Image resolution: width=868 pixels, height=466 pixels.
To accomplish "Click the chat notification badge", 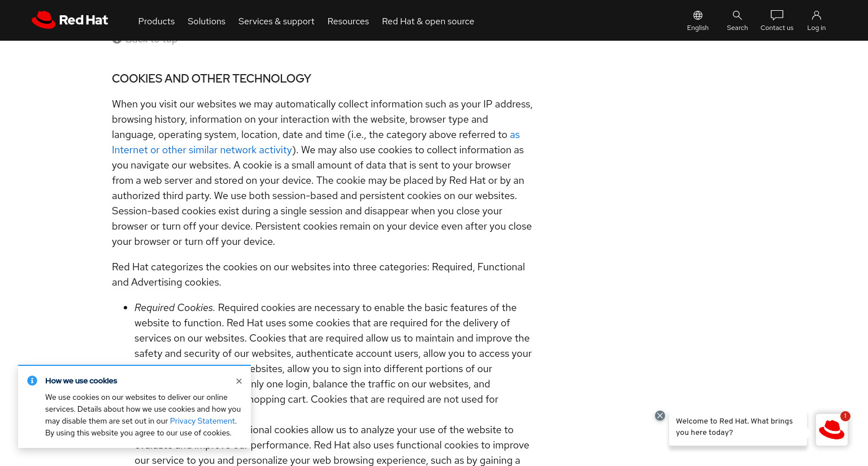I will [x=845, y=416].
